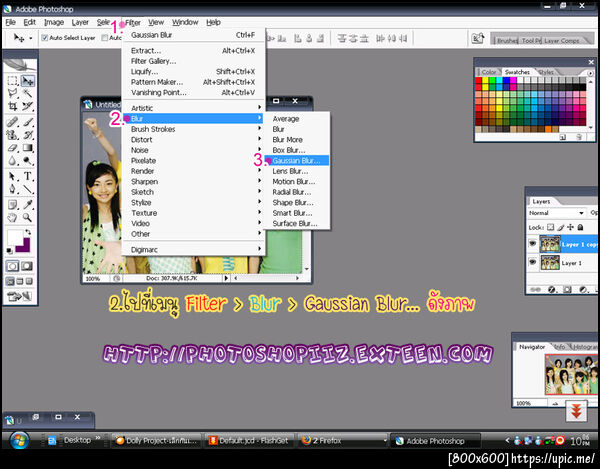
Task: Switch to the Swatches tab
Action: tap(517, 72)
